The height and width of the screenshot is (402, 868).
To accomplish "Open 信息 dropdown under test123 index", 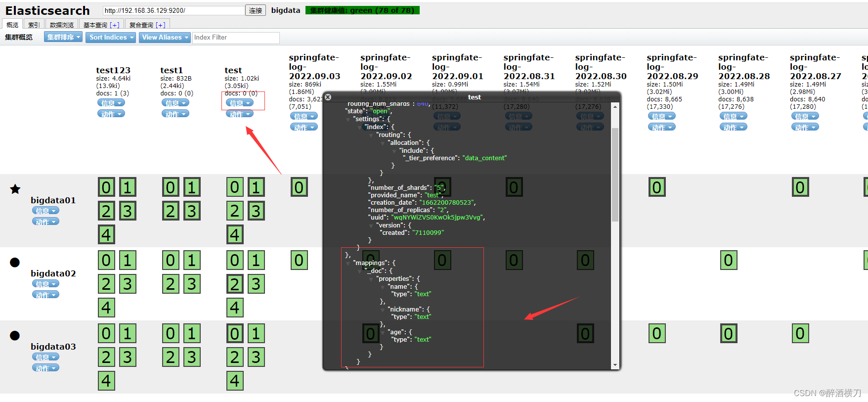I will pos(111,103).
